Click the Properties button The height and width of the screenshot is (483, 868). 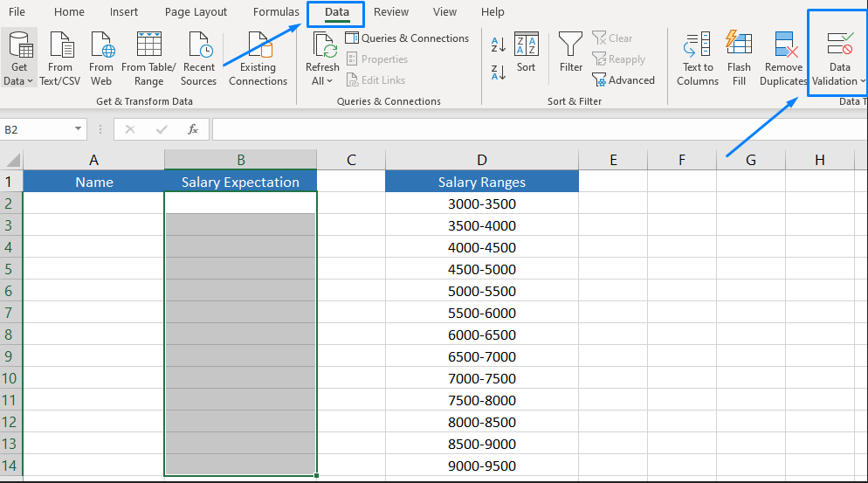[377, 59]
